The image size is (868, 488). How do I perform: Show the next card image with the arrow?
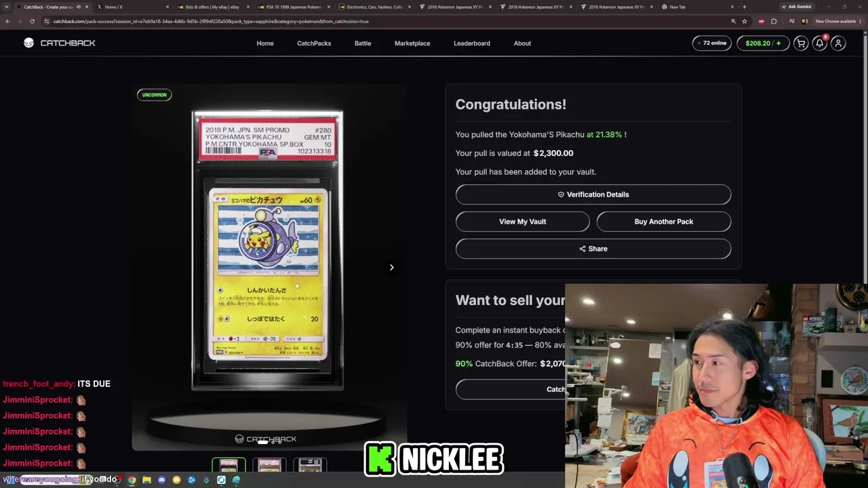(x=391, y=267)
